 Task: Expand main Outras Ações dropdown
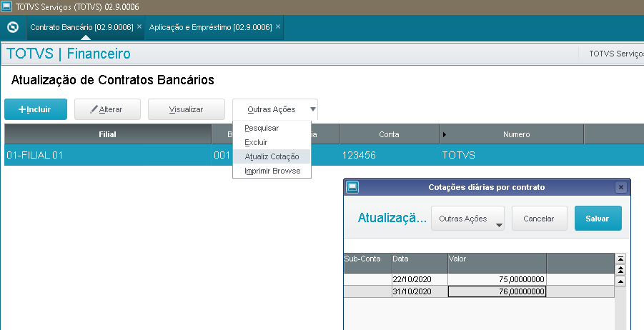click(274, 109)
